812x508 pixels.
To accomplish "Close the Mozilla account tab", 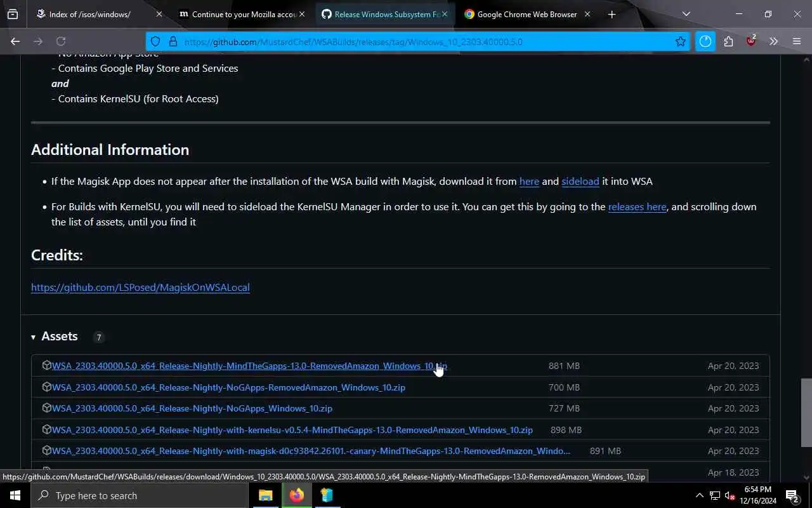I will [302, 14].
